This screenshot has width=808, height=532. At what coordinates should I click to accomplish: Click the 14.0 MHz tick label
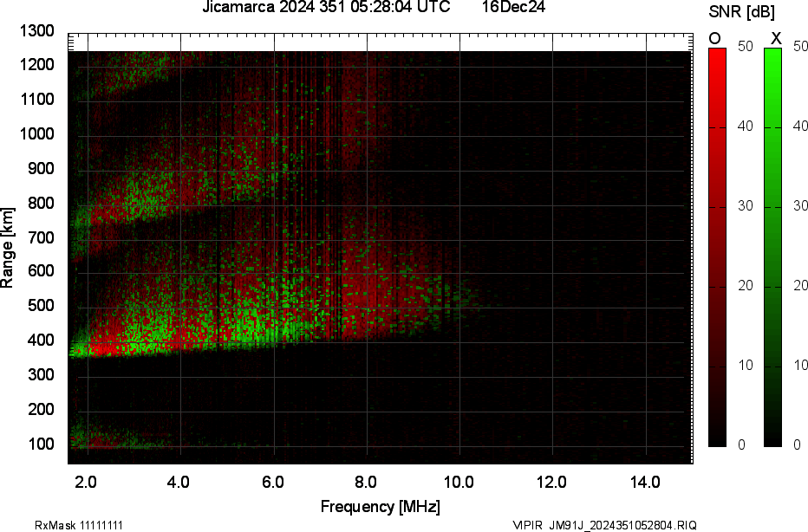645,482
